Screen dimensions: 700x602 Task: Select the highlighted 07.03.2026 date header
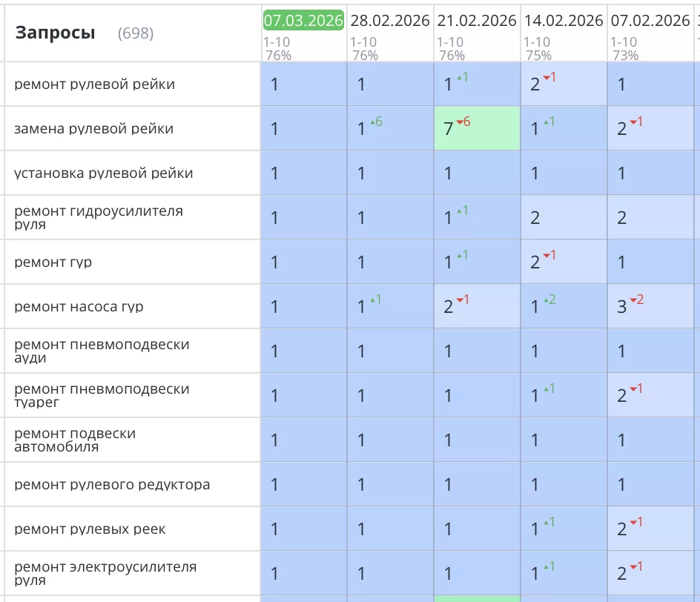[303, 21]
